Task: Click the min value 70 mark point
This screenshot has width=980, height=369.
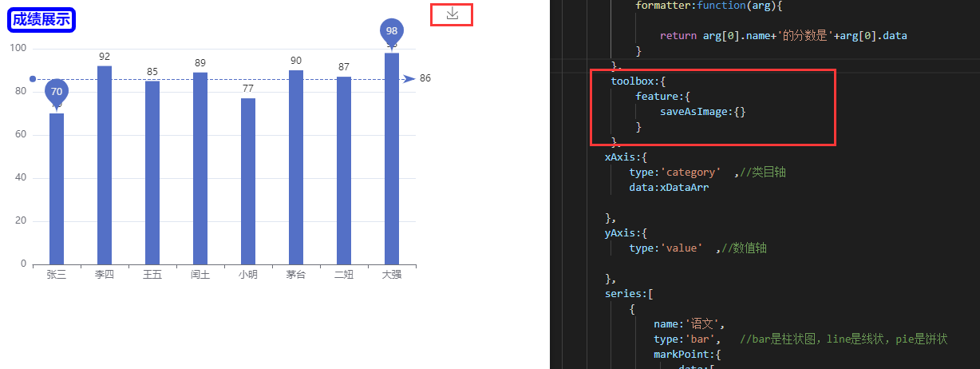Action: tap(56, 93)
